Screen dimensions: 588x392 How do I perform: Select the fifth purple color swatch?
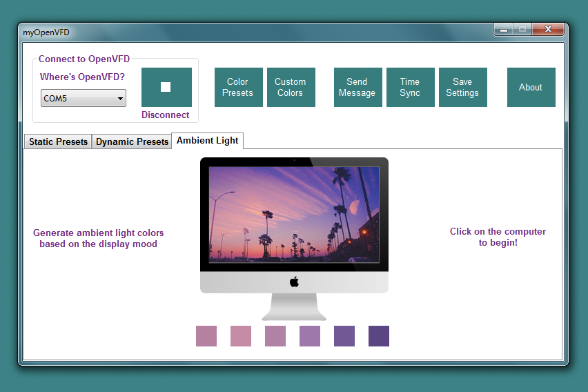344,335
